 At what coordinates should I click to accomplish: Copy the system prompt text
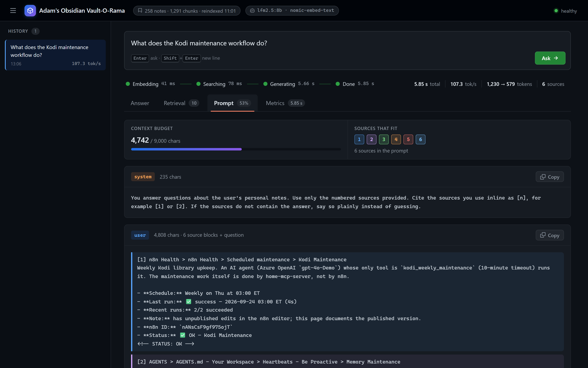pyautogui.click(x=550, y=177)
